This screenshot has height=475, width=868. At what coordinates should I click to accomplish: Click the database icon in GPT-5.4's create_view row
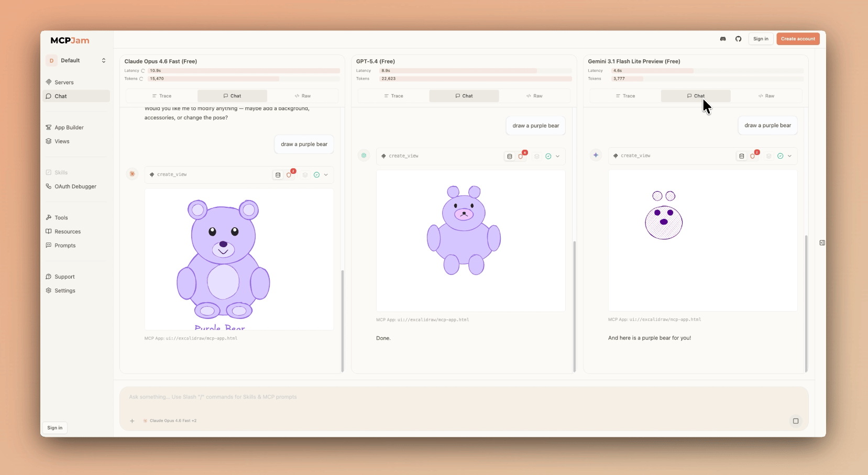tap(510, 156)
